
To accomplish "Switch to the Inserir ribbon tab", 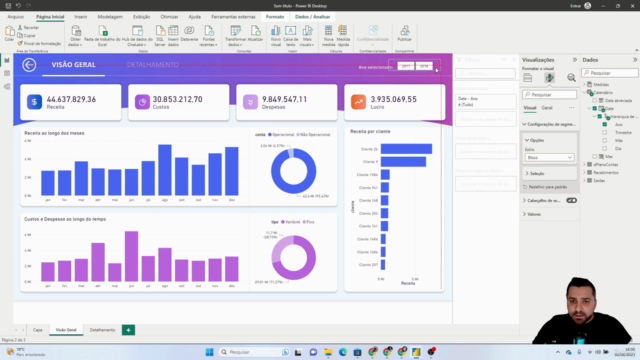I will 80,17.
